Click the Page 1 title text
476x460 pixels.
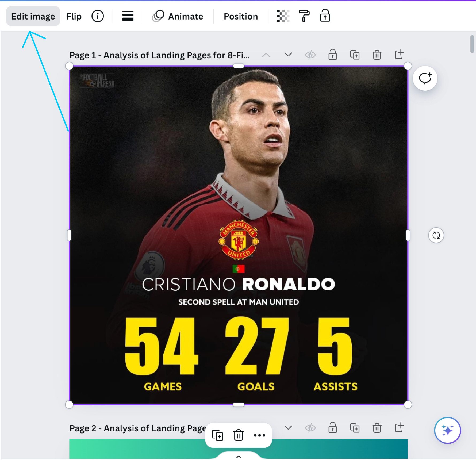[x=160, y=55]
